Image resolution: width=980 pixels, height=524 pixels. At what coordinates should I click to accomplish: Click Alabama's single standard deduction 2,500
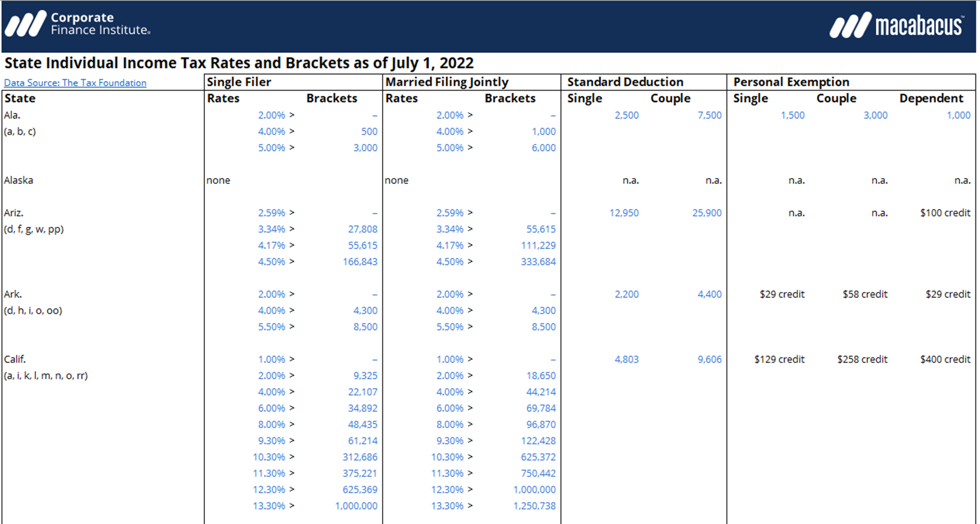[626, 115]
